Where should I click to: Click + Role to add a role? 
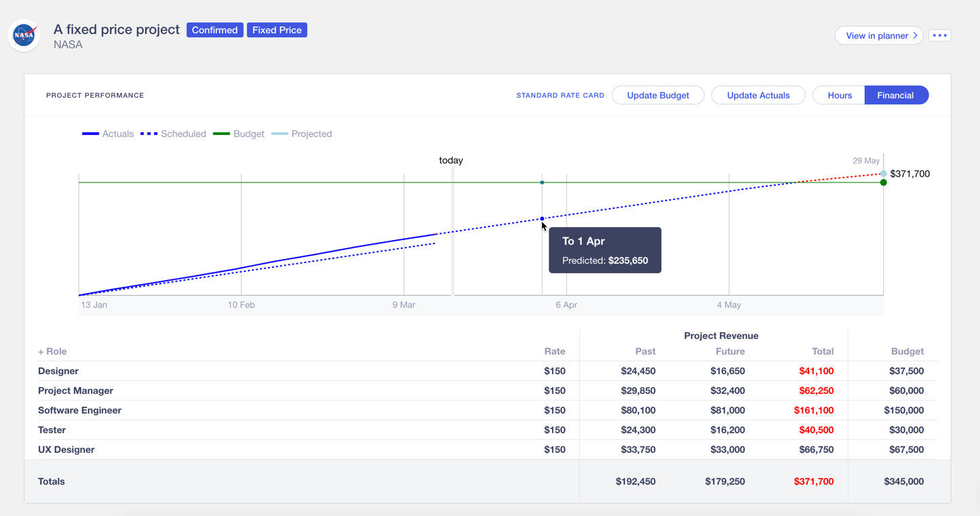[52, 351]
